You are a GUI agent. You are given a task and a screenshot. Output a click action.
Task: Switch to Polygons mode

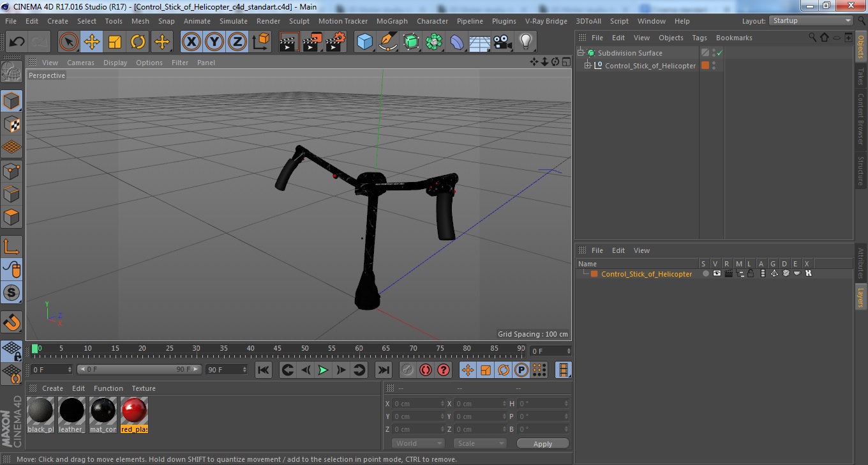point(11,217)
